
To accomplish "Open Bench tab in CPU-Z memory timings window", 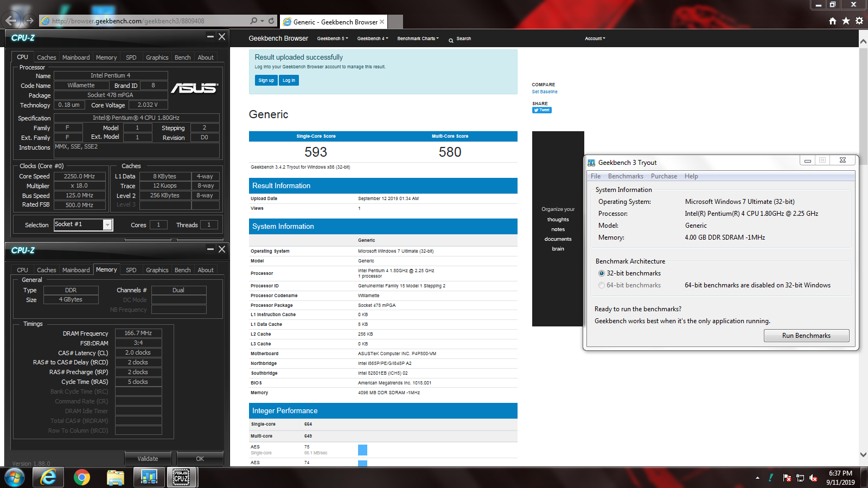I will coord(182,270).
